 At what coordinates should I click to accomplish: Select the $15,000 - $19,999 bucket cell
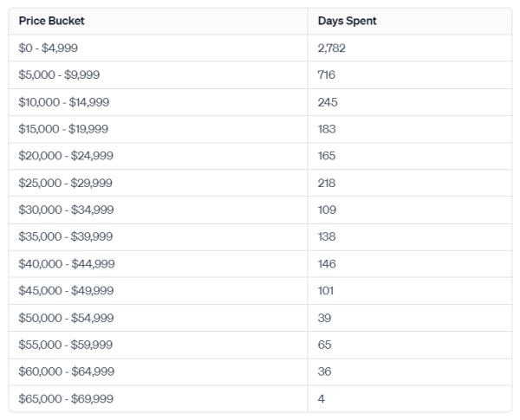[63, 129]
